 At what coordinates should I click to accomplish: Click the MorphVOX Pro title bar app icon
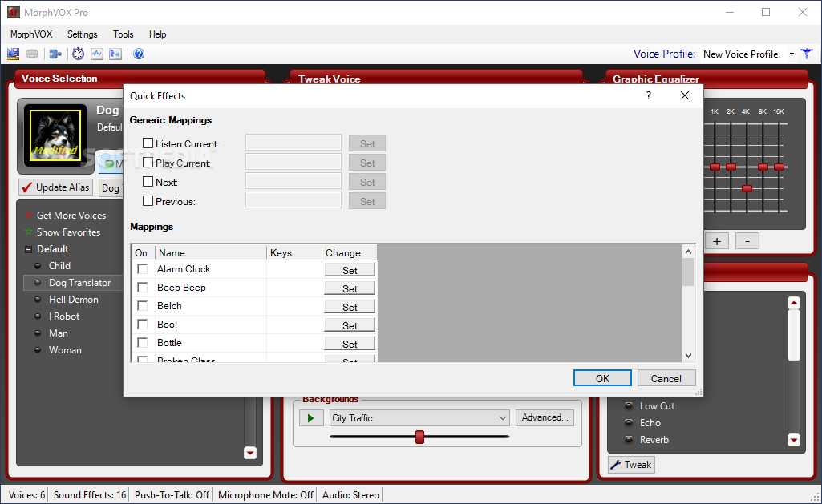pyautogui.click(x=13, y=12)
